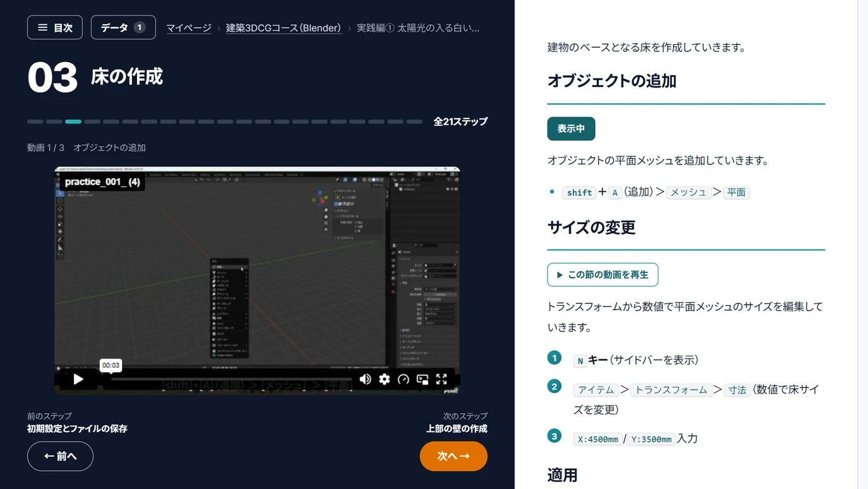Play this section's video via この節の動画を再生
The width and height of the screenshot is (868, 489).
[603, 274]
